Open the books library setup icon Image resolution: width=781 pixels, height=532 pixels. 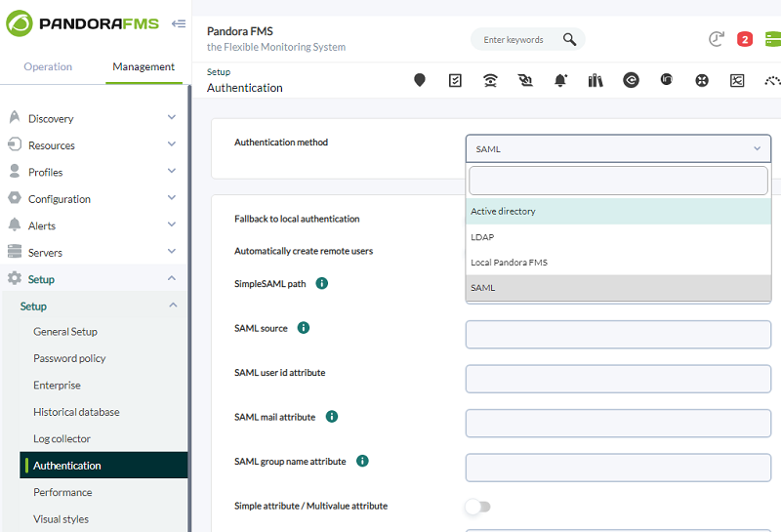pos(596,80)
